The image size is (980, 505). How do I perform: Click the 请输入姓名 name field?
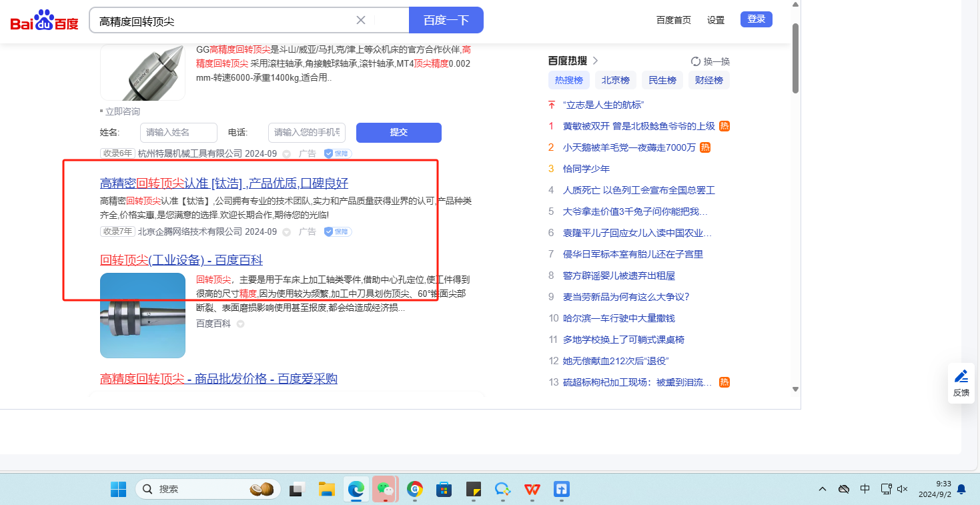(x=178, y=132)
